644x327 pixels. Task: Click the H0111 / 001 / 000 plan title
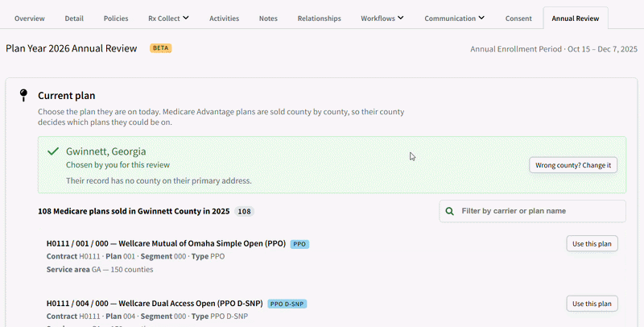166,243
